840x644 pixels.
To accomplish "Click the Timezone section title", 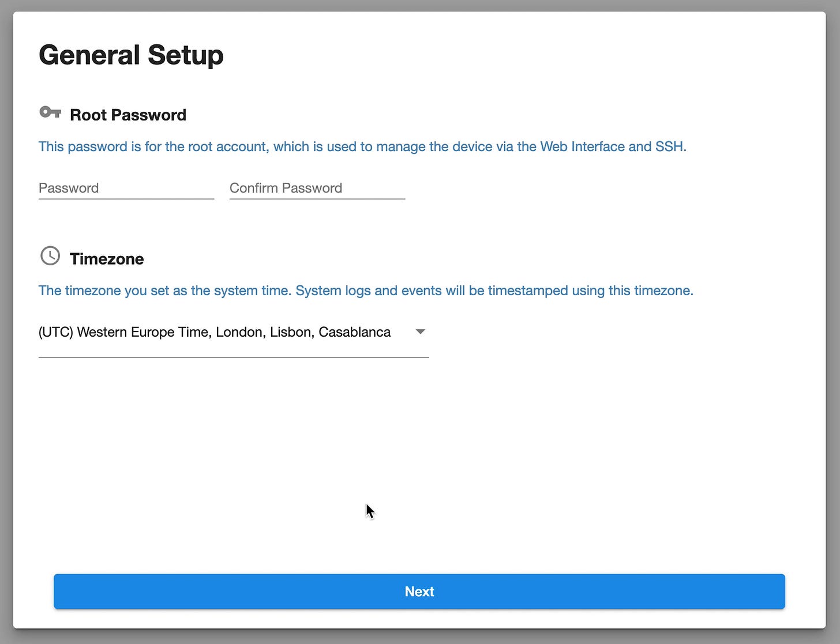I will point(107,259).
